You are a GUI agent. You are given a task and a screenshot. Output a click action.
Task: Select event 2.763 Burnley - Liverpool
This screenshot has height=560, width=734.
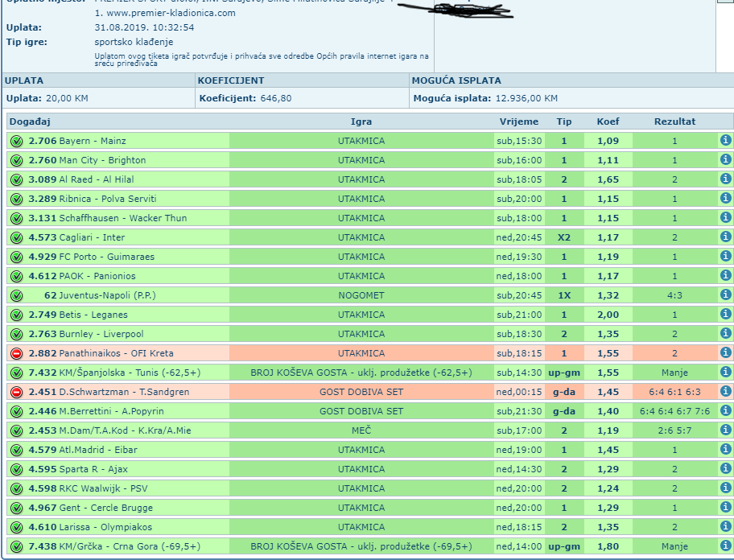pos(86,334)
